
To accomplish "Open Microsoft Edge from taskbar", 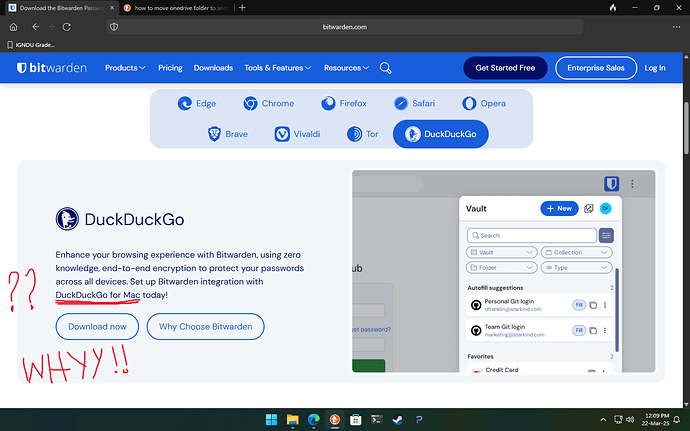I will click(314, 420).
